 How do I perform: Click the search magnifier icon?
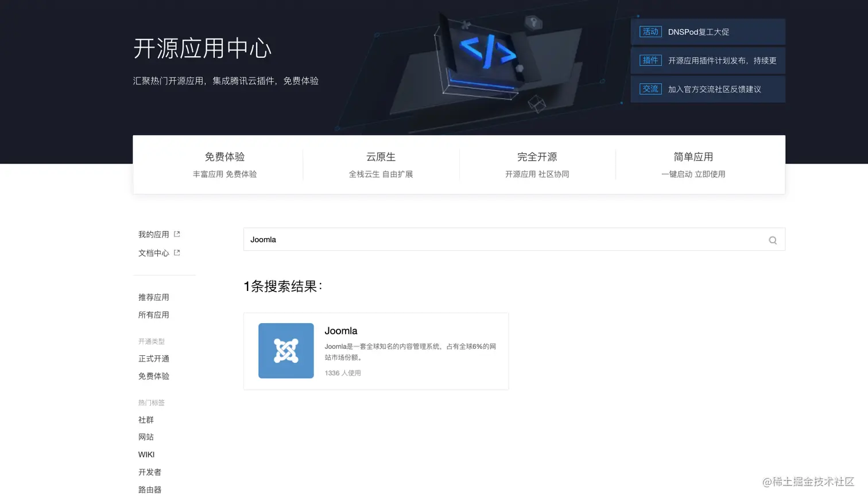point(773,240)
